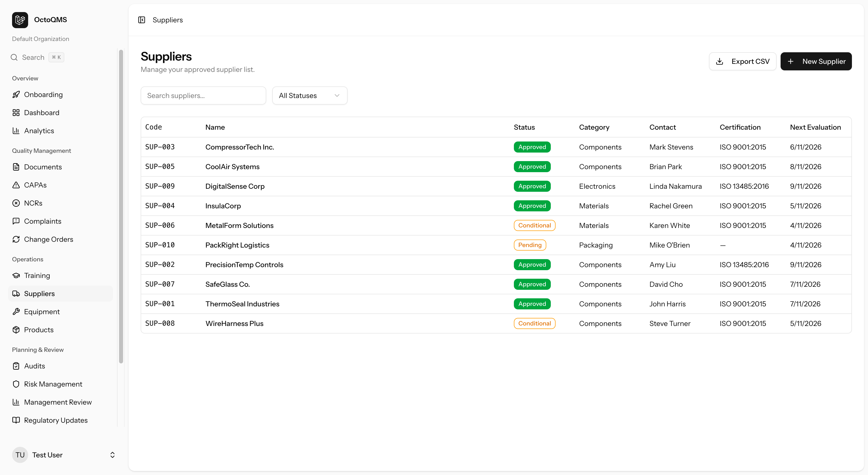
Task: Click PrecisionTemp Controls supplier name
Action: point(244,265)
